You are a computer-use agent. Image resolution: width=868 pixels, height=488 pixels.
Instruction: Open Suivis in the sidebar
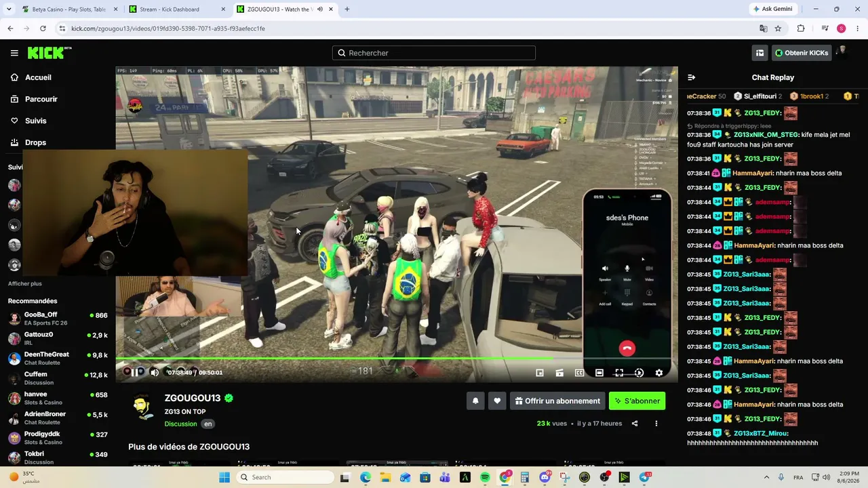tap(36, 121)
